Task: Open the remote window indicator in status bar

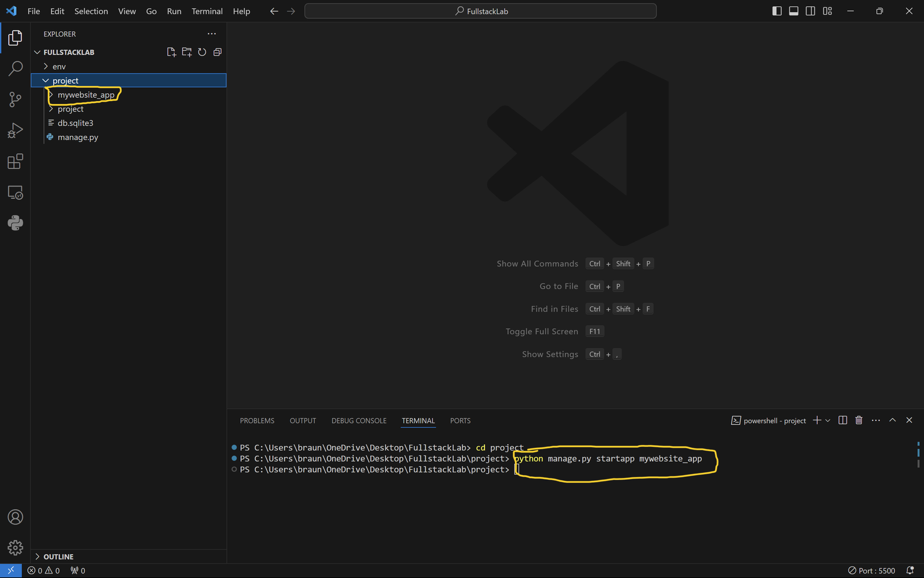Action: click(x=11, y=570)
